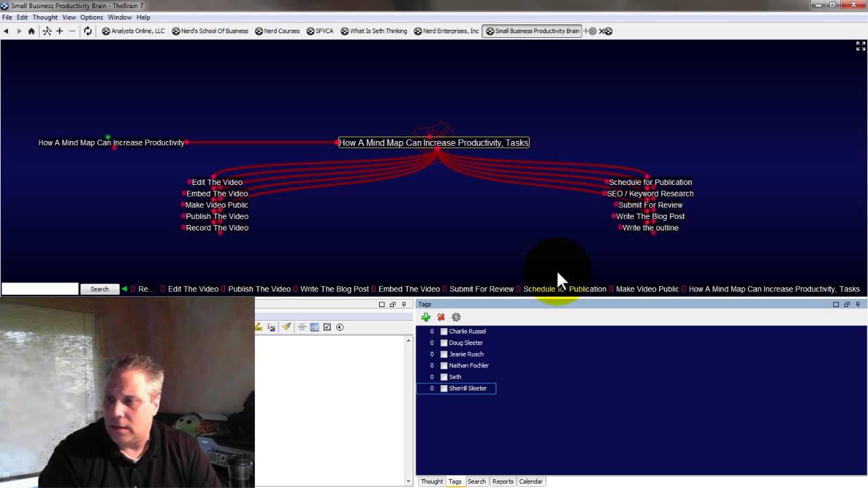
Task: Switch to the Thought tab
Action: (x=431, y=481)
